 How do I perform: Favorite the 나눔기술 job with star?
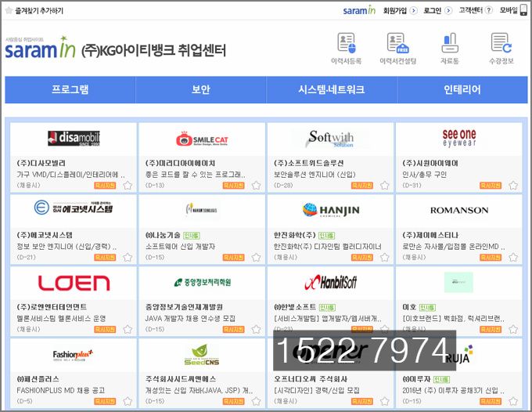pos(256,258)
